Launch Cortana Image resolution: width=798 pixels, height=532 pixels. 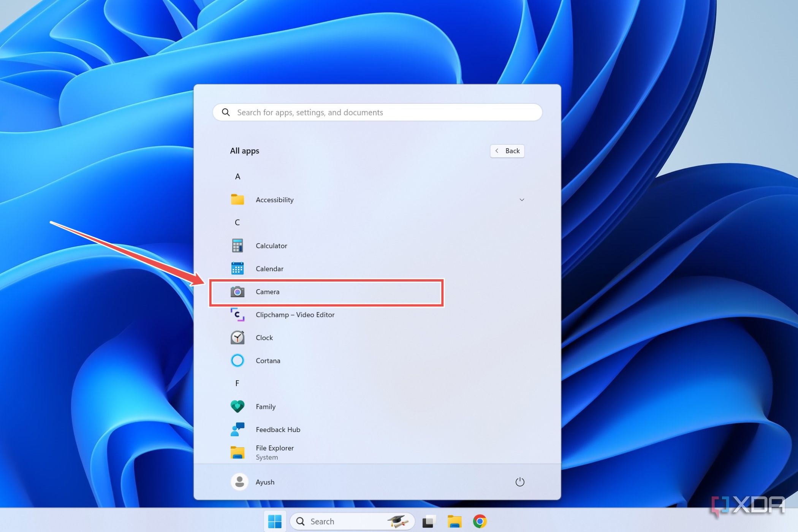pyautogui.click(x=268, y=360)
